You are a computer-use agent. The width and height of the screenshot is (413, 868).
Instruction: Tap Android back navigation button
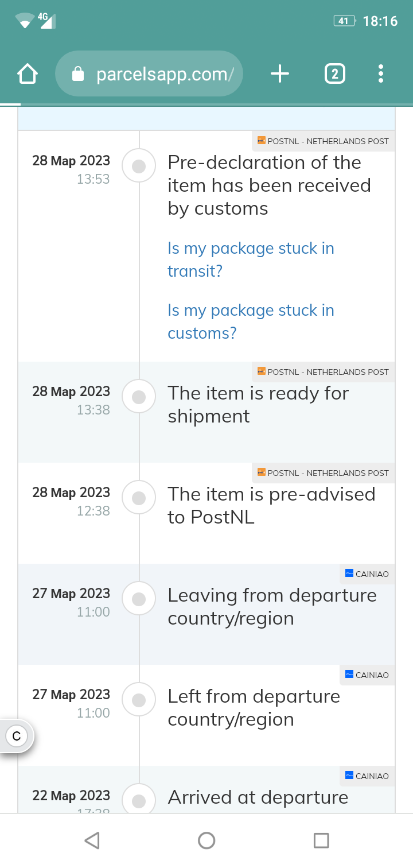(92, 840)
